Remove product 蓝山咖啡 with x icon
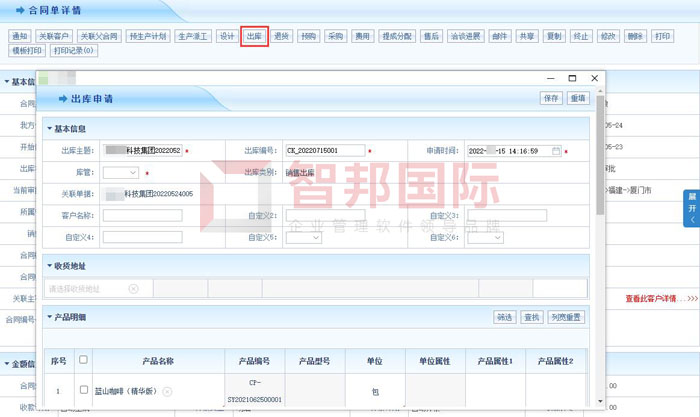700x417 pixels. 167,392
